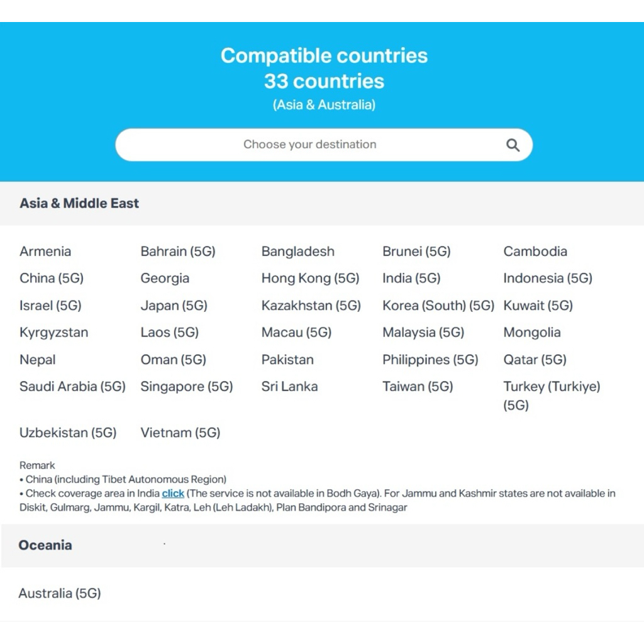Screen dimensions: 644x644
Task: Click the search magnifier icon
Action: click(x=513, y=145)
